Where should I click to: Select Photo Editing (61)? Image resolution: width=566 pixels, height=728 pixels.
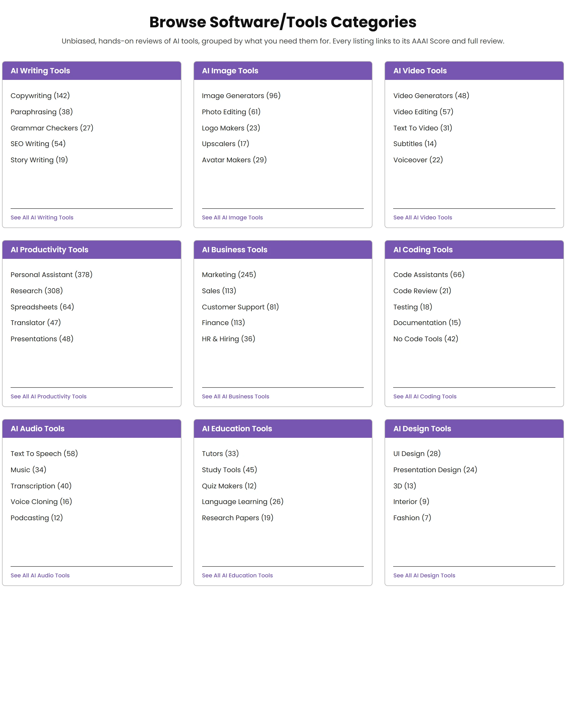point(231,112)
